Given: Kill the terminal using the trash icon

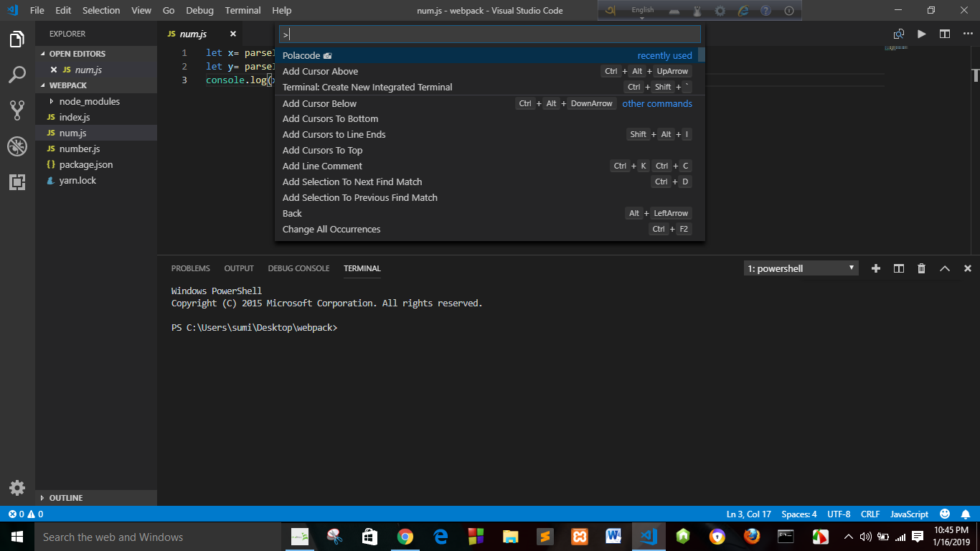Looking at the screenshot, I should point(921,268).
